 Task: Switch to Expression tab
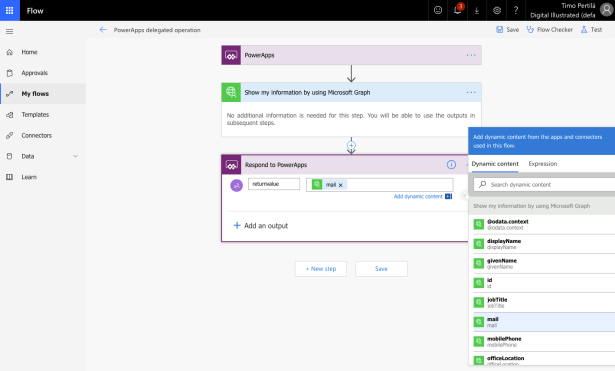pyautogui.click(x=543, y=164)
